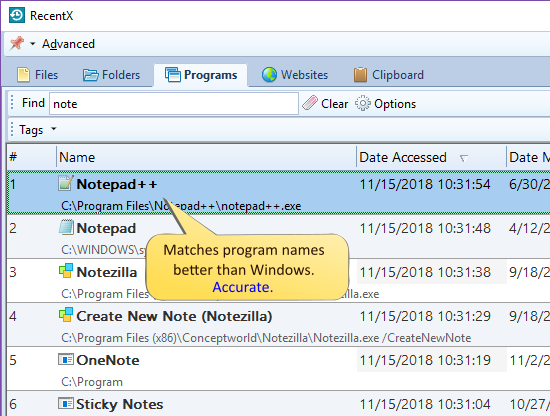Click access date 11/15/2018 10:31:19
Image resolution: width=550 pixels, height=416 pixels.
(425, 360)
